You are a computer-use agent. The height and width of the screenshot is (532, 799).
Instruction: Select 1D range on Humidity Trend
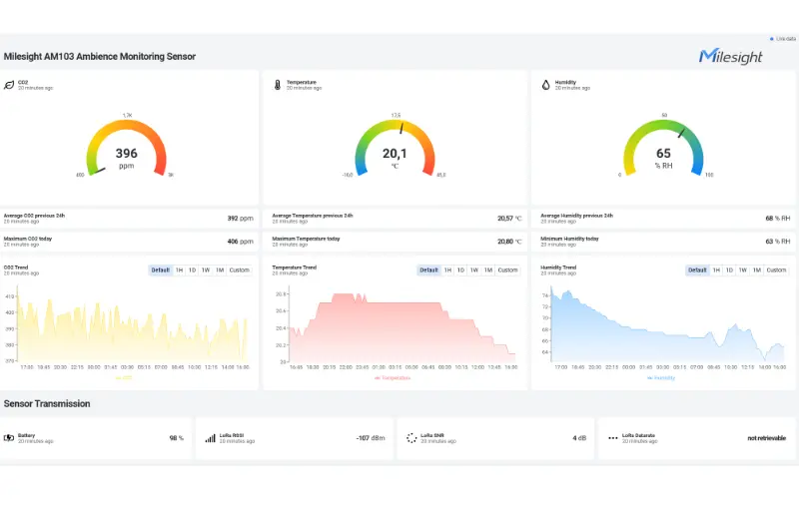click(729, 270)
